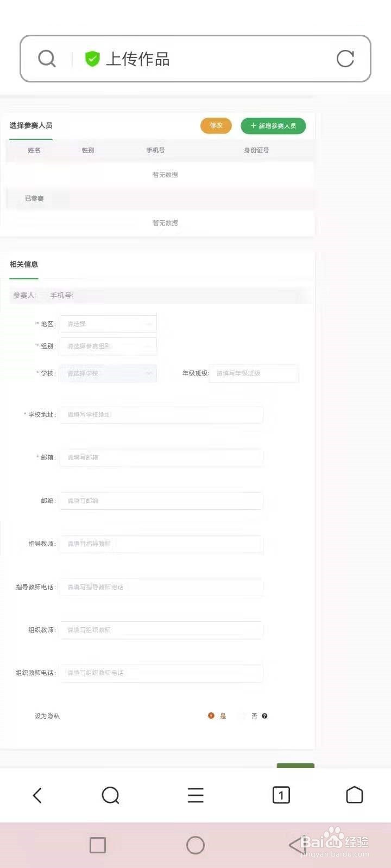Click the 邮箱 input field
Image resolution: width=391 pixels, height=868 pixels.
(x=161, y=457)
